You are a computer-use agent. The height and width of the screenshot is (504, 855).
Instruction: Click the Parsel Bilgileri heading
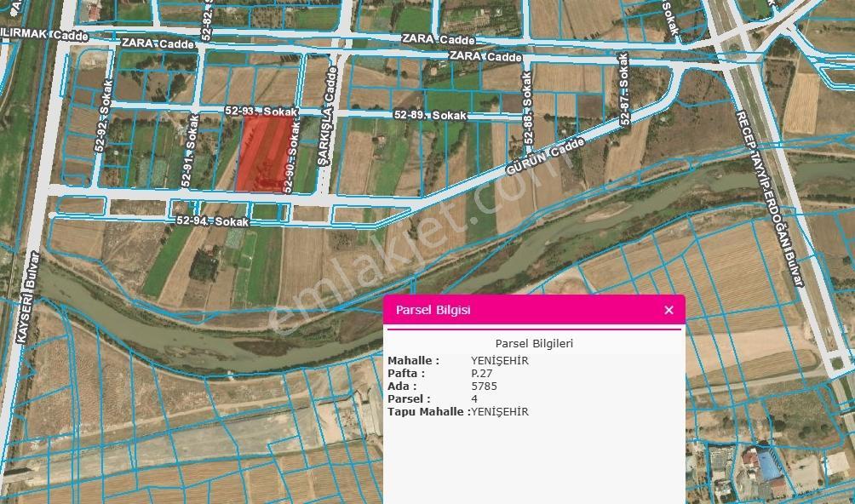tap(534, 344)
